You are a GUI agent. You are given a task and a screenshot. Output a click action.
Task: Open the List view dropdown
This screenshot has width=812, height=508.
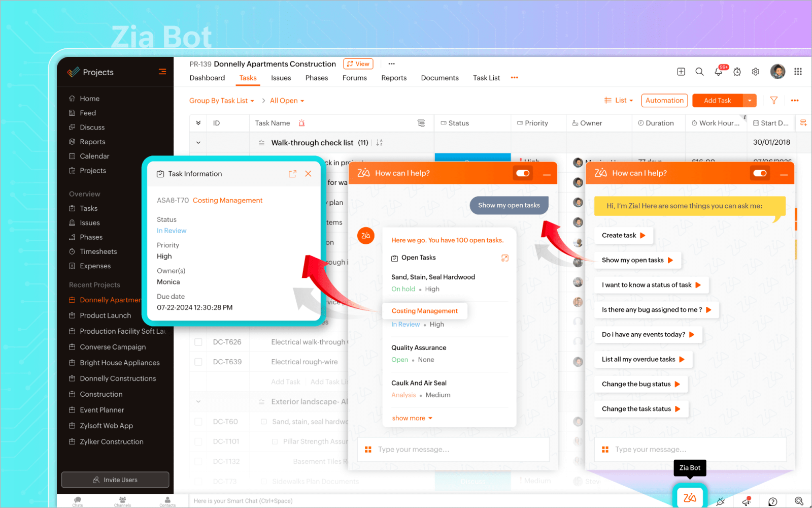point(619,101)
